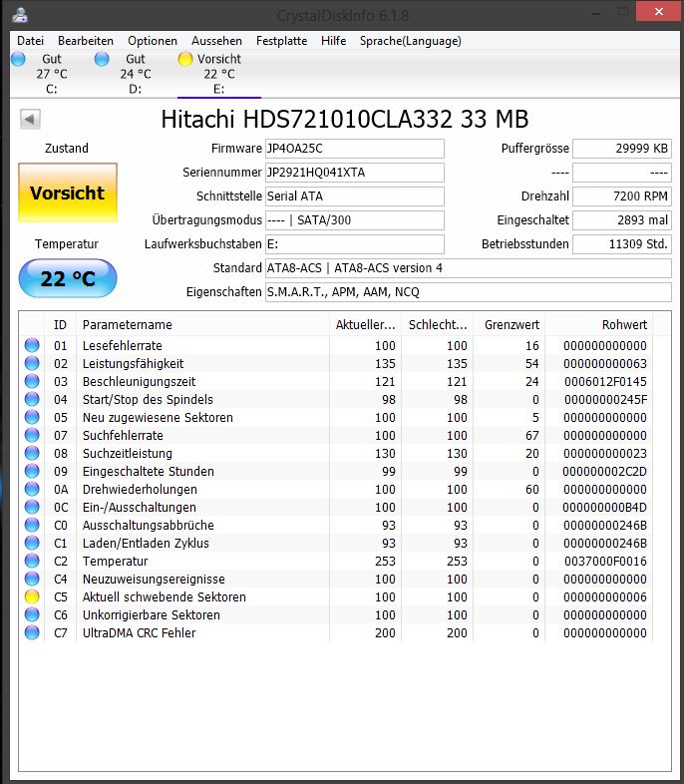
Task: Click the Grenzwert column header
Action: click(x=510, y=325)
